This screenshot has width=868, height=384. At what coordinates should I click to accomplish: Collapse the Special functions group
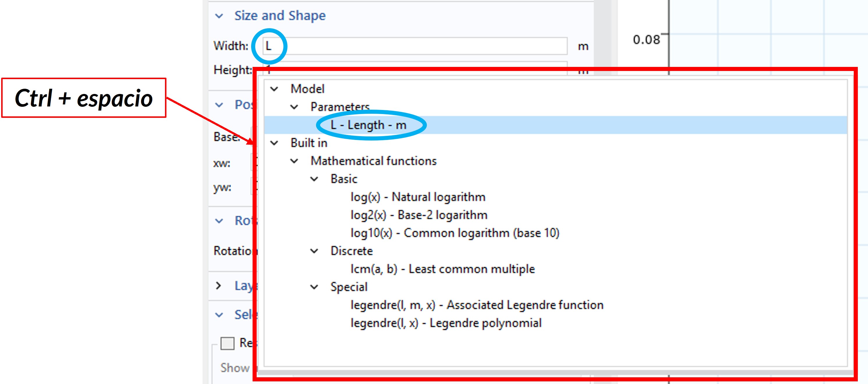(314, 287)
